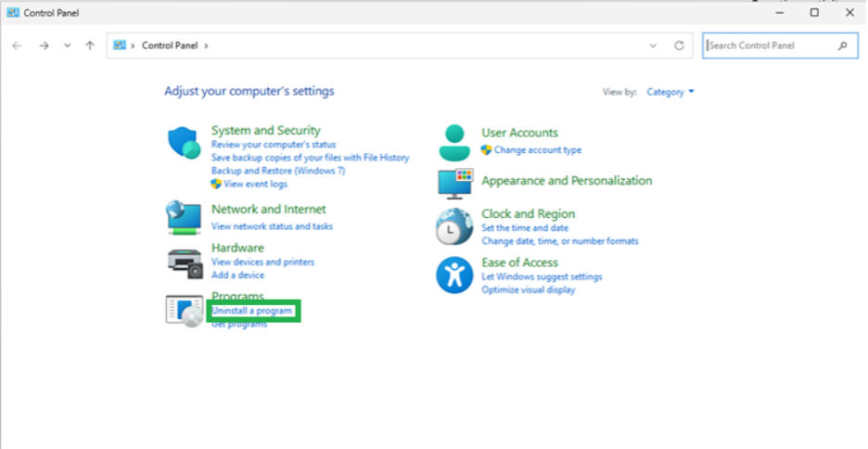The height and width of the screenshot is (449, 868).
Task: Click Add a device link
Action: [x=237, y=276]
